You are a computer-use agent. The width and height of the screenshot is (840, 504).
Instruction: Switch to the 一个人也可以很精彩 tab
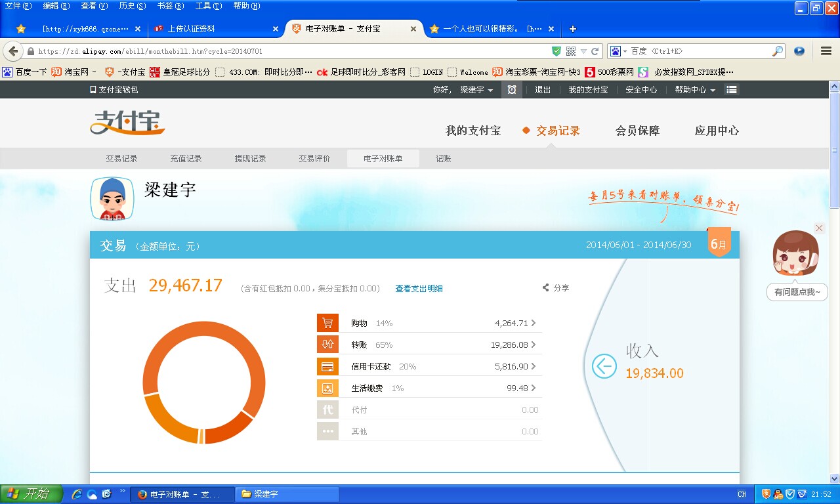492,29
